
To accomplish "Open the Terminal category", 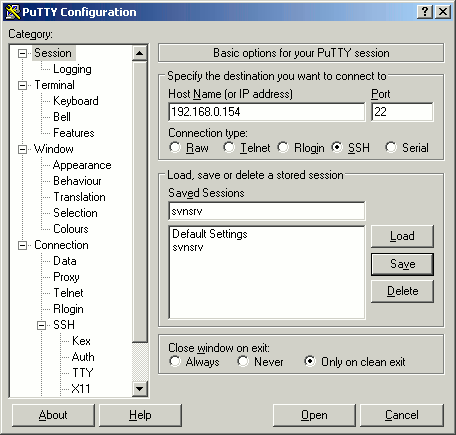I will coord(55,85).
